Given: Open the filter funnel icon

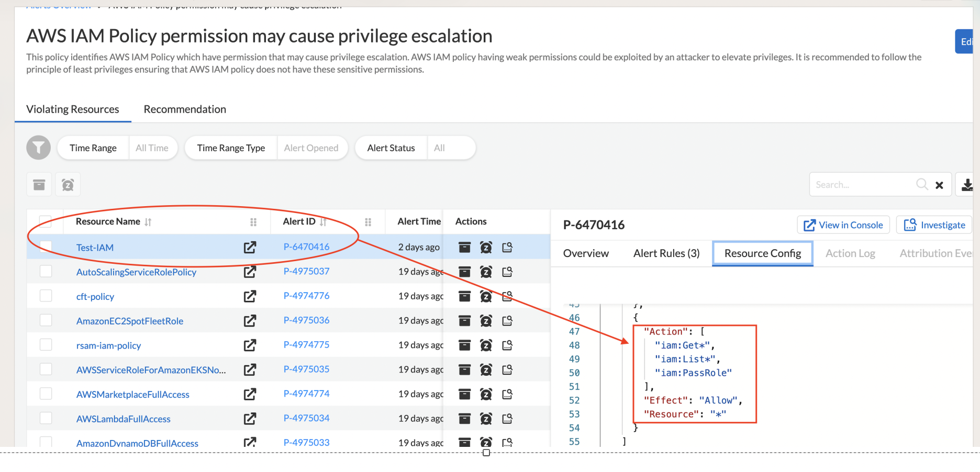Looking at the screenshot, I should pyautogui.click(x=38, y=148).
